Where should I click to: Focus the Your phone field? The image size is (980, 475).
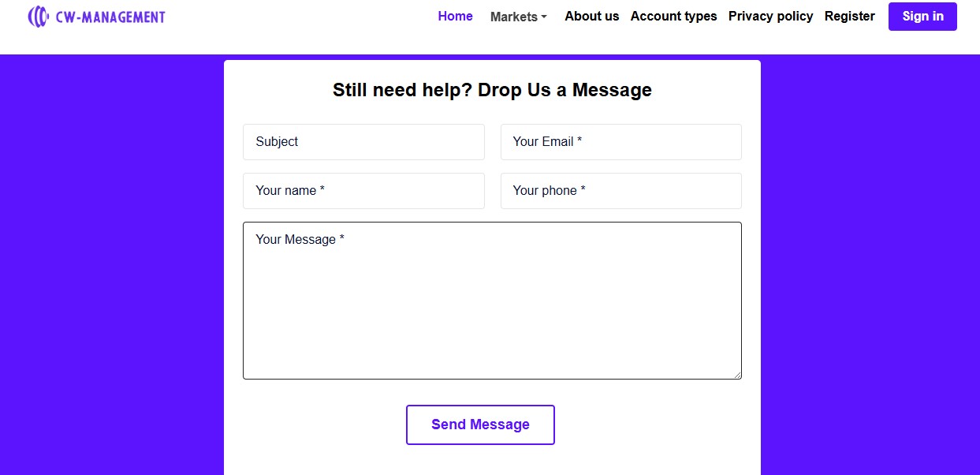click(620, 191)
